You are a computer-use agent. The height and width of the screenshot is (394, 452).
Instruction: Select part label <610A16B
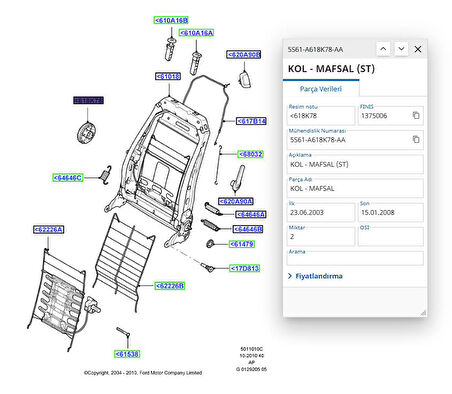(171, 20)
